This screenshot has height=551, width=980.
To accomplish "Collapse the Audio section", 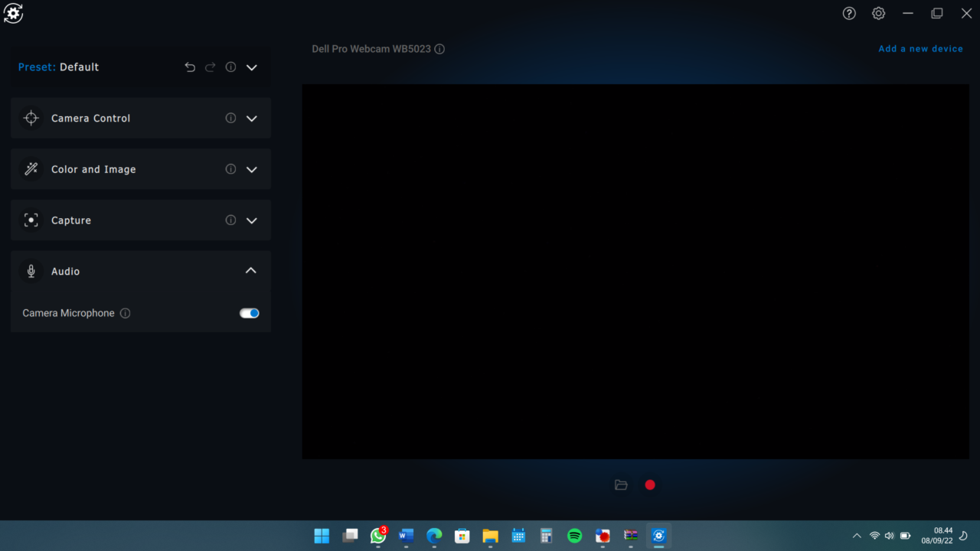I will tap(251, 271).
